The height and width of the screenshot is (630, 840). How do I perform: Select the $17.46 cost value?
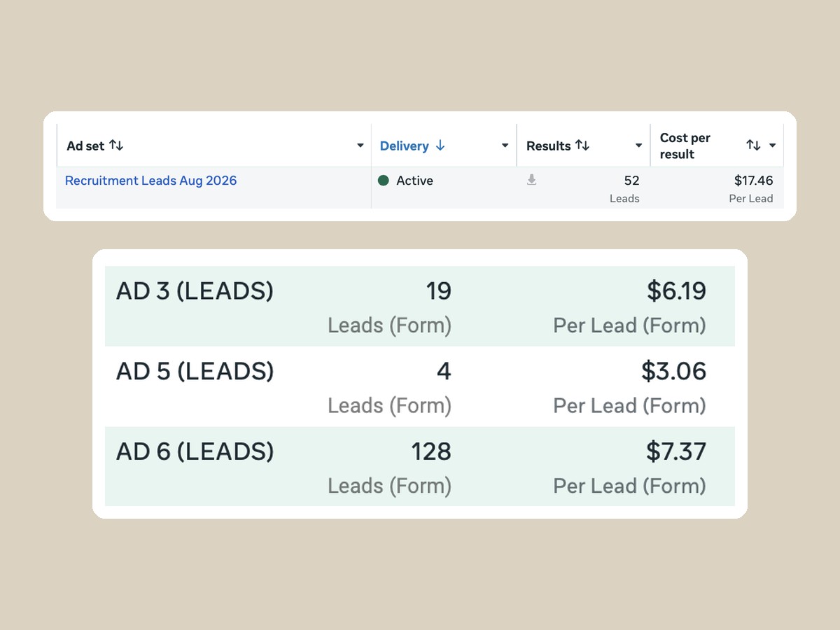pos(753,181)
